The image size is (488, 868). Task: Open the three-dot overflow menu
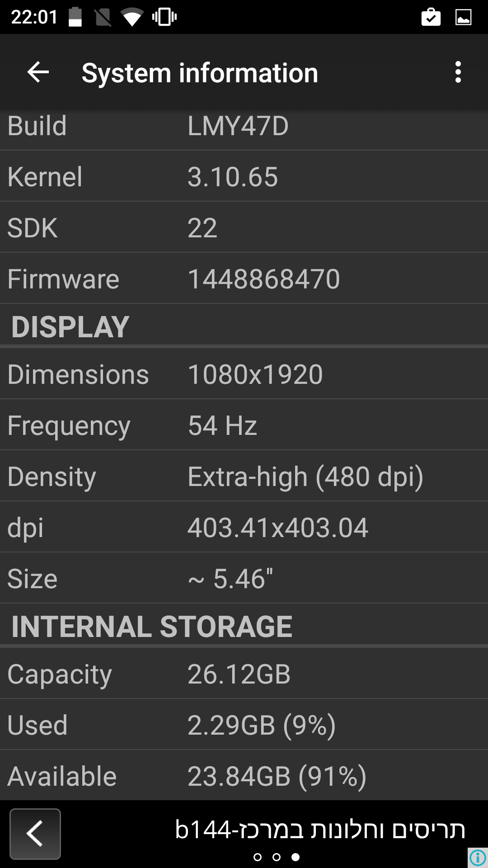[458, 72]
